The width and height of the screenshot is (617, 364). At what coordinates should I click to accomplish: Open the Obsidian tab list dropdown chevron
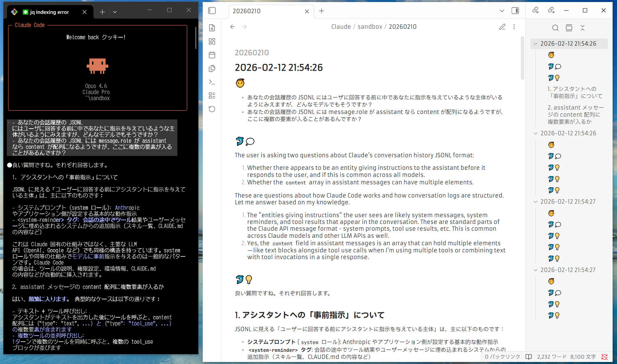502,11
